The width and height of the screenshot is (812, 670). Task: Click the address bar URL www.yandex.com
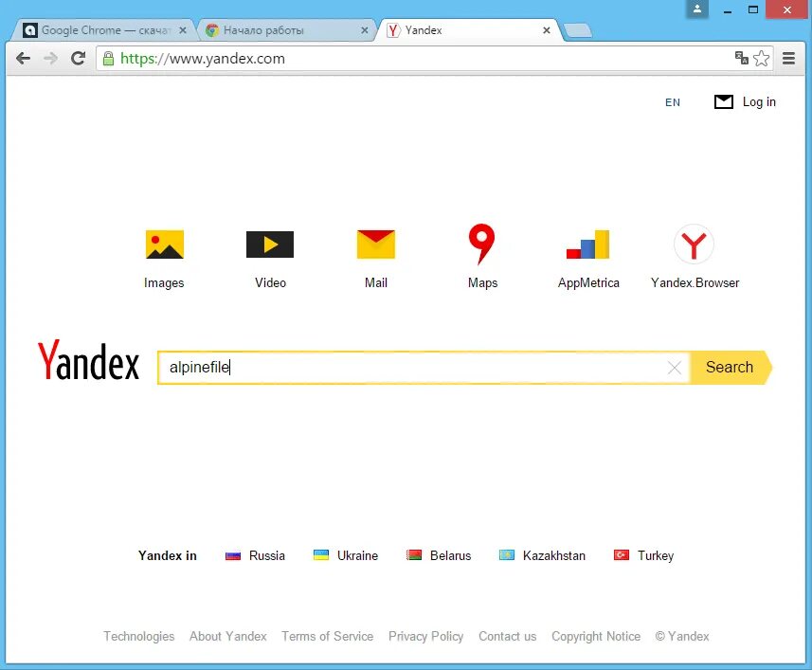tap(203, 59)
